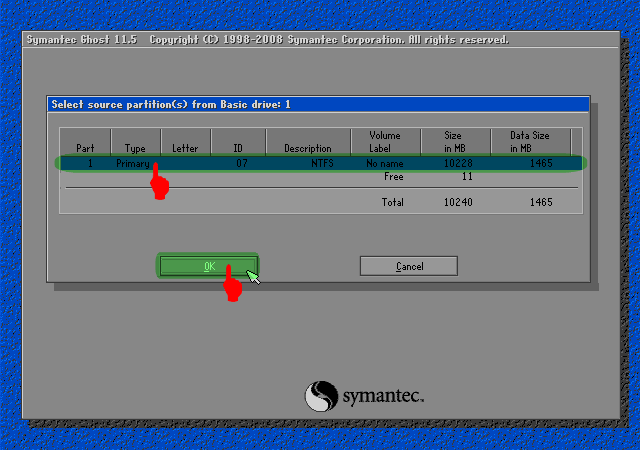Click the 1465 data size in partition row
Image resolution: width=640 pixels, height=450 pixels.
point(541,163)
